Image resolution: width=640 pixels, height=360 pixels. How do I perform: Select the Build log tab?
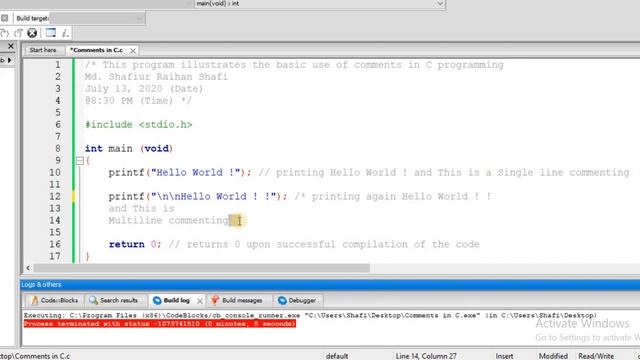[172, 300]
